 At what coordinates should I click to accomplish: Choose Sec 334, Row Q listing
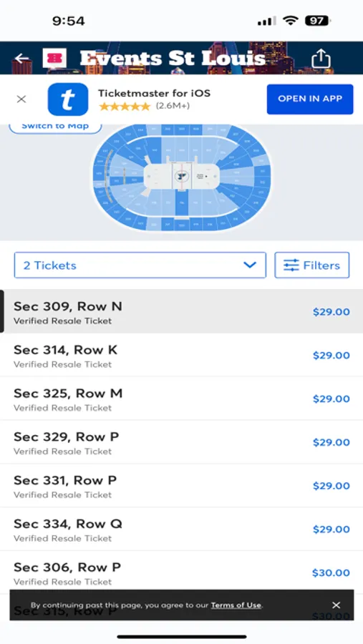pyautogui.click(x=181, y=530)
